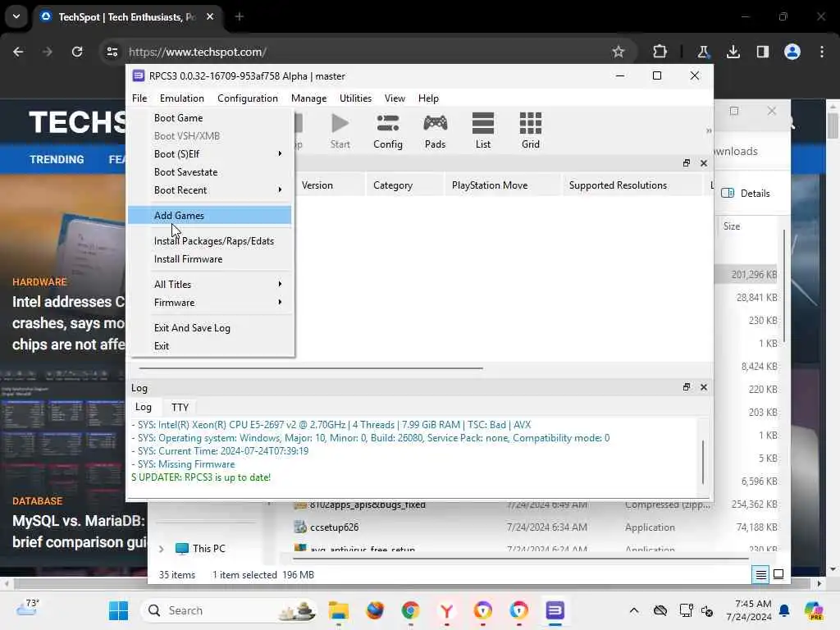Open the Chrome tab search dropdown
Image resolution: width=840 pixels, height=630 pixels.
coord(16,16)
